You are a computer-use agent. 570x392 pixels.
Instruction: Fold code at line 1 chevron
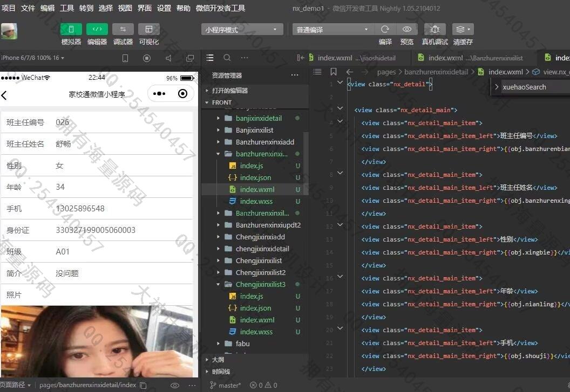(340, 82)
